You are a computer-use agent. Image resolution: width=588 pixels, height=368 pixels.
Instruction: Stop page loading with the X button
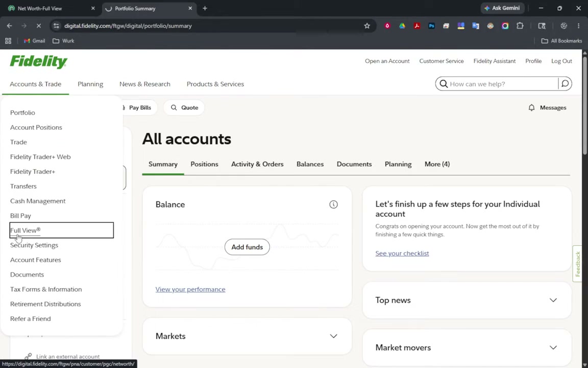pos(38,26)
